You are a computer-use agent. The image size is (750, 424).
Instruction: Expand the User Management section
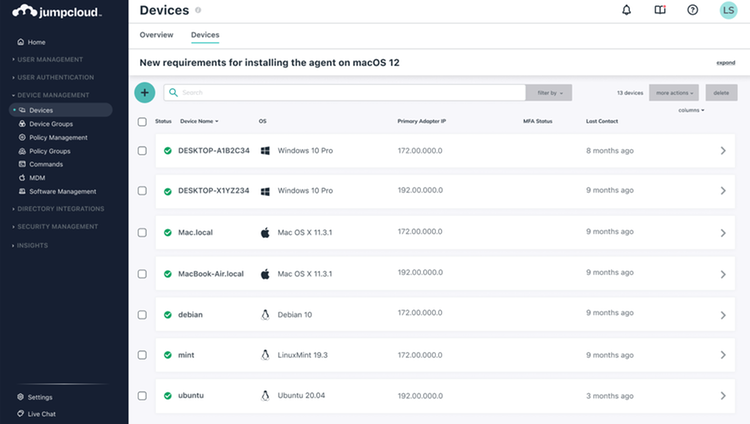click(48, 59)
